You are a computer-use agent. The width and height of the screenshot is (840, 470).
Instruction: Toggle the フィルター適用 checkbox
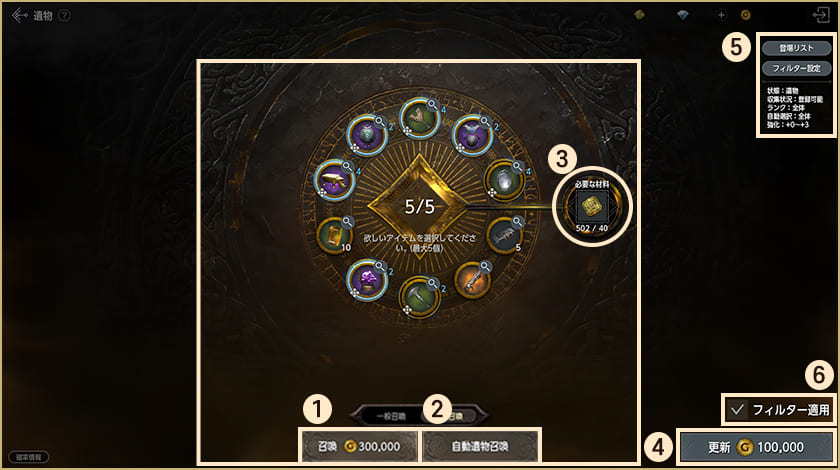(737, 410)
